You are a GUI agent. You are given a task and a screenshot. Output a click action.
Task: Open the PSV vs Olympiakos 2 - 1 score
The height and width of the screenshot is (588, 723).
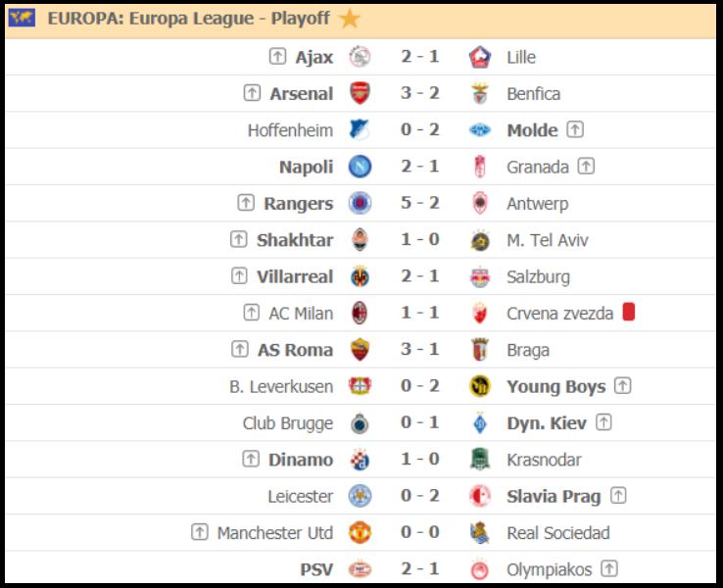click(419, 569)
